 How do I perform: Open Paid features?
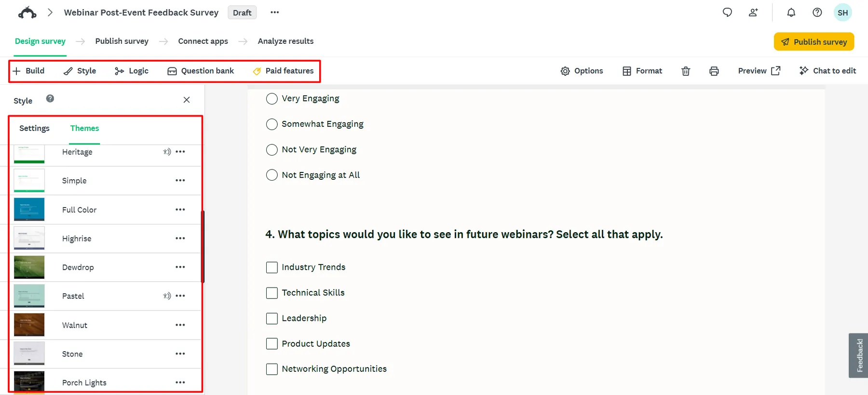283,71
